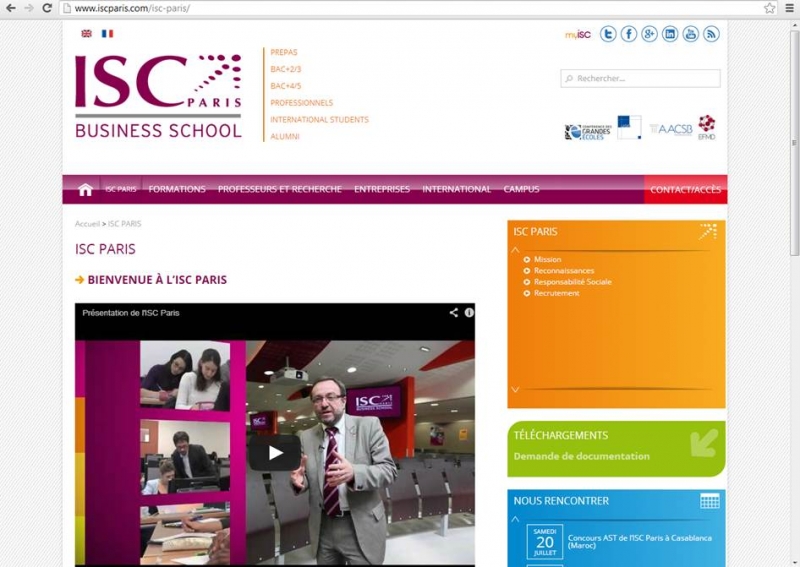Open the FORMATIONS menu

click(x=177, y=189)
